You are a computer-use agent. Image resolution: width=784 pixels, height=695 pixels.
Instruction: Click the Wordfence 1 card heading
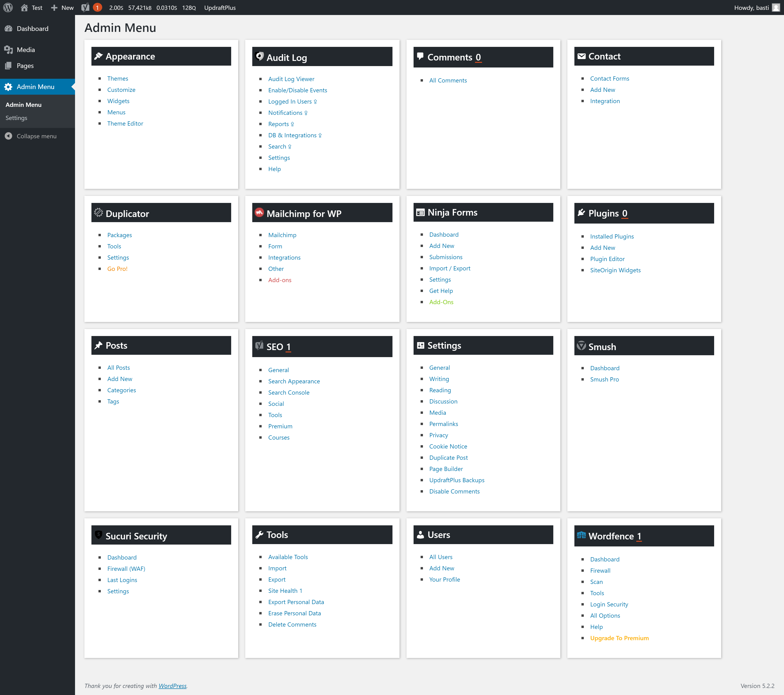tap(644, 536)
